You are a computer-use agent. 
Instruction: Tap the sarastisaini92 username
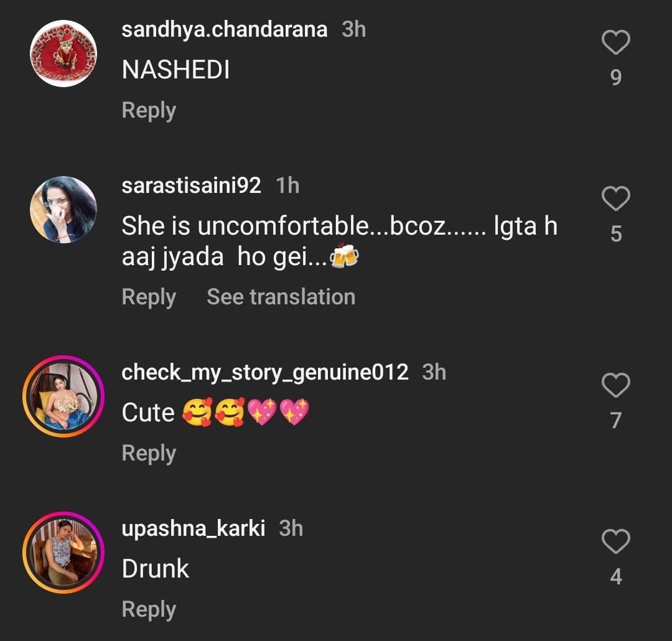pos(191,185)
